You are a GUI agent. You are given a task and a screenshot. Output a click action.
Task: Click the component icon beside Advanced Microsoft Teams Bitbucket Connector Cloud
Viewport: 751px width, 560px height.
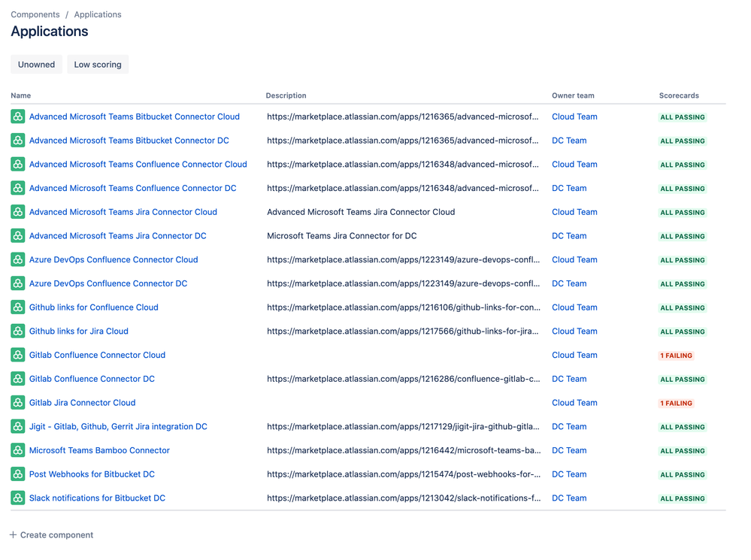(17, 117)
